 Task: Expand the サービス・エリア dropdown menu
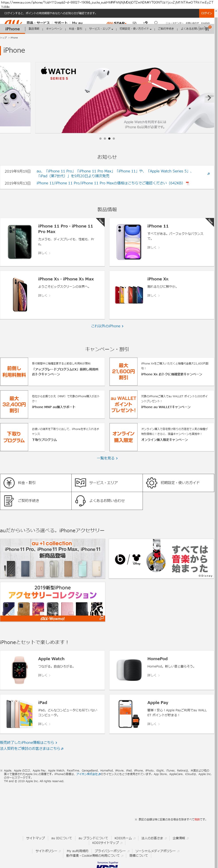click(101, 29)
